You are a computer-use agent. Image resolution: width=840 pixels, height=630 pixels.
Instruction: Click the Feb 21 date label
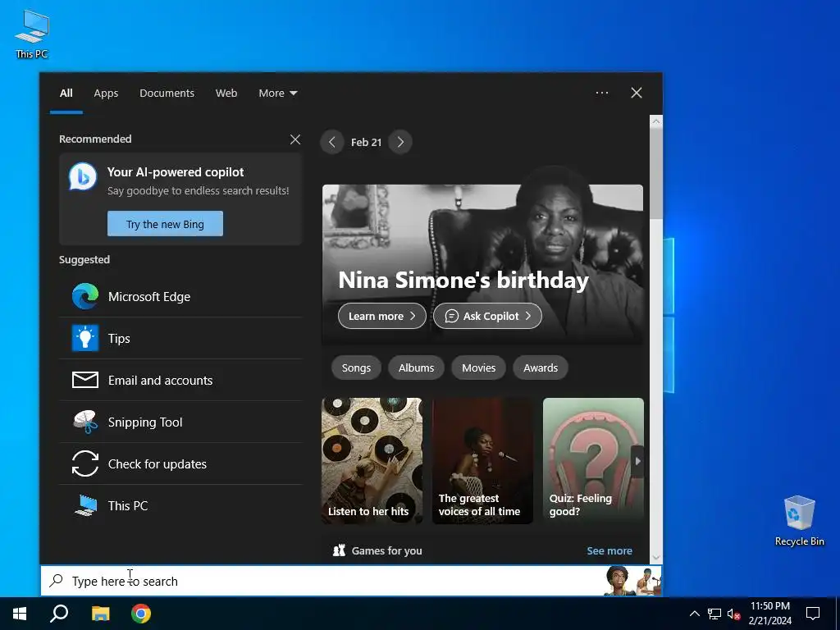tap(367, 142)
